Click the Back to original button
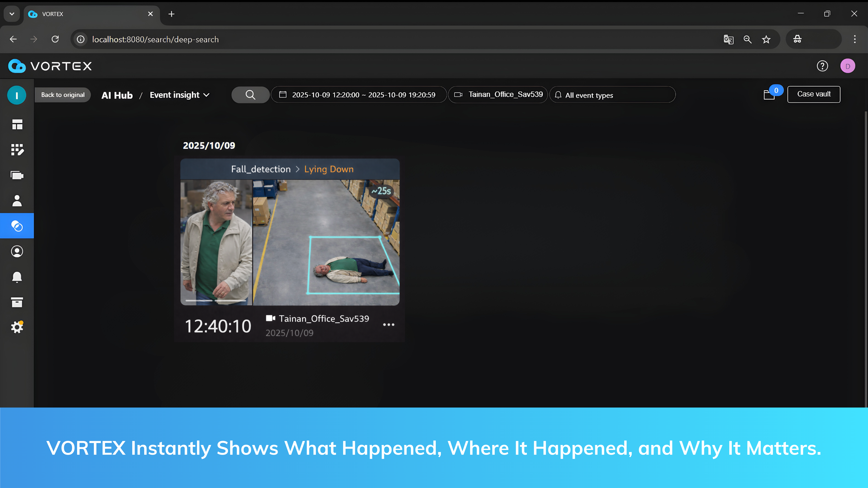This screenshot has width=868, height=488. click(63, 95)
